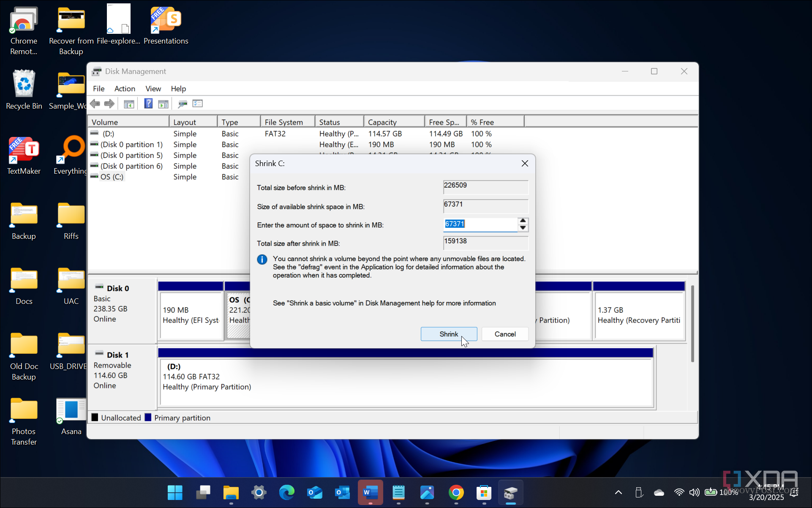This screenshot has height=508, width=812.
Task: Click the shrink amount input field
Action: 480,224
